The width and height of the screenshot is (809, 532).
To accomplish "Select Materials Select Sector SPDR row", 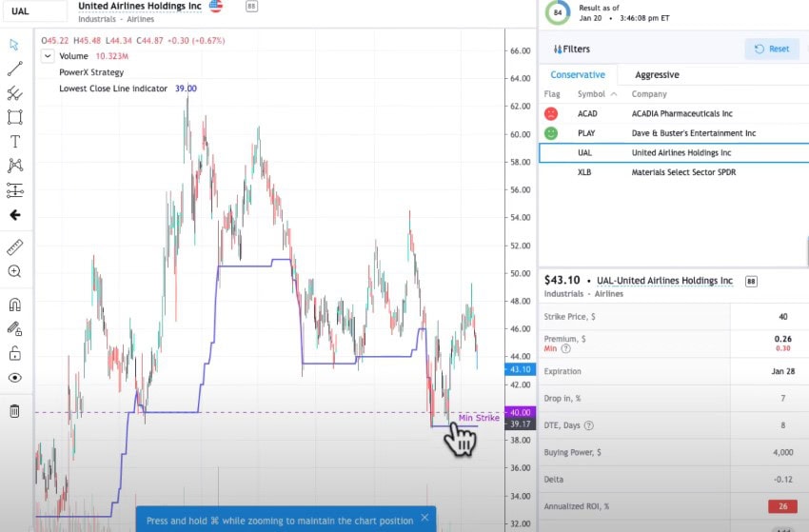I will 674,172.
